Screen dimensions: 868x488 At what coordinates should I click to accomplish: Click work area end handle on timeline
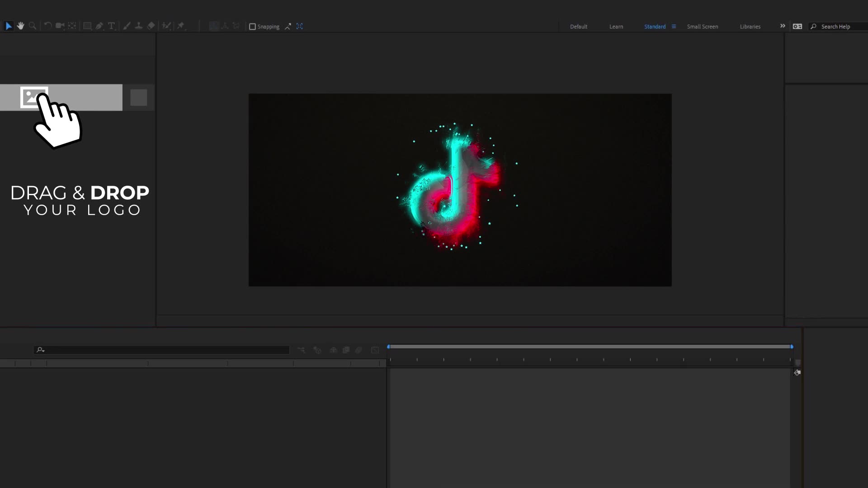pos(792,347)
